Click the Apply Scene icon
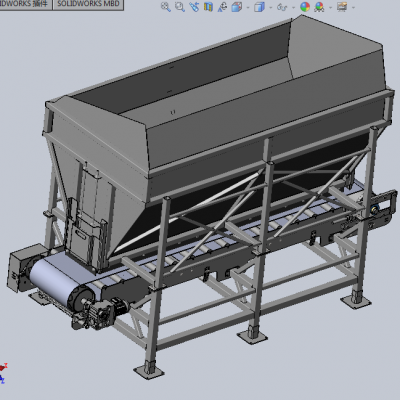This screenshot has height=400, width=400. click(319, 7)
